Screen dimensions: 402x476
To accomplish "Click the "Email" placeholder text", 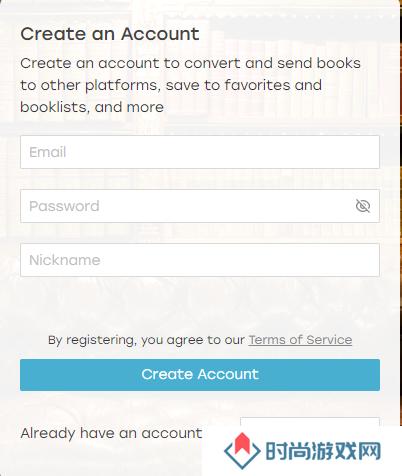I will tap(48, 152).
